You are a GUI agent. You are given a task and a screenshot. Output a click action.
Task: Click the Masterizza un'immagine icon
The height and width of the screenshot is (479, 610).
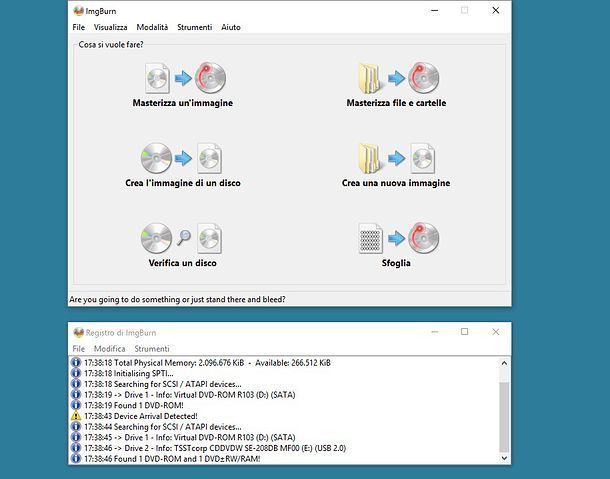186,78
